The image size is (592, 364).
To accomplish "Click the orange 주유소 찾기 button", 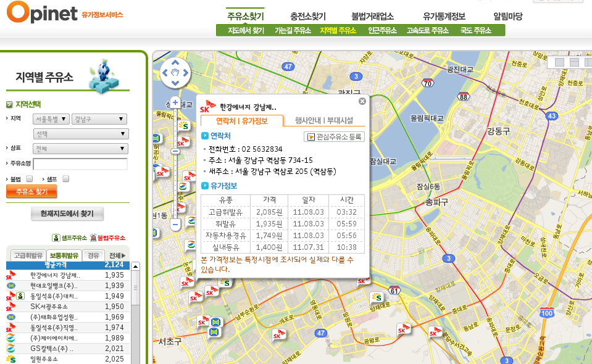I will click(31, 192).
